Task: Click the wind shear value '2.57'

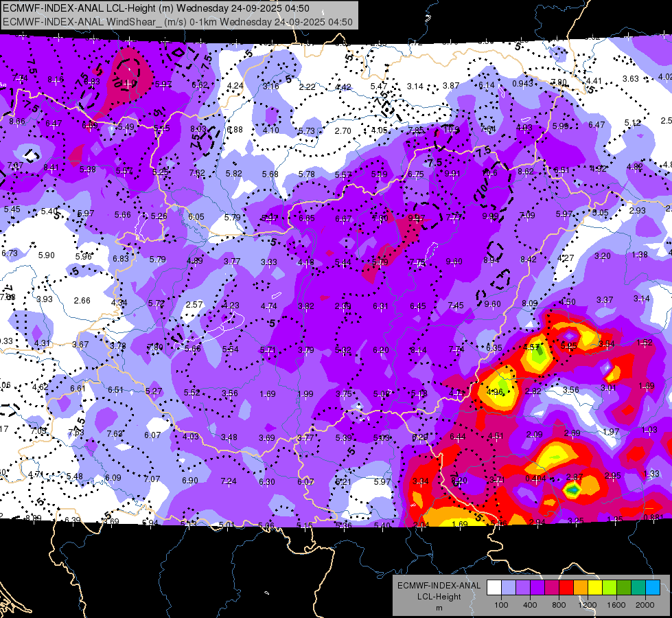Action: [194, 304]
